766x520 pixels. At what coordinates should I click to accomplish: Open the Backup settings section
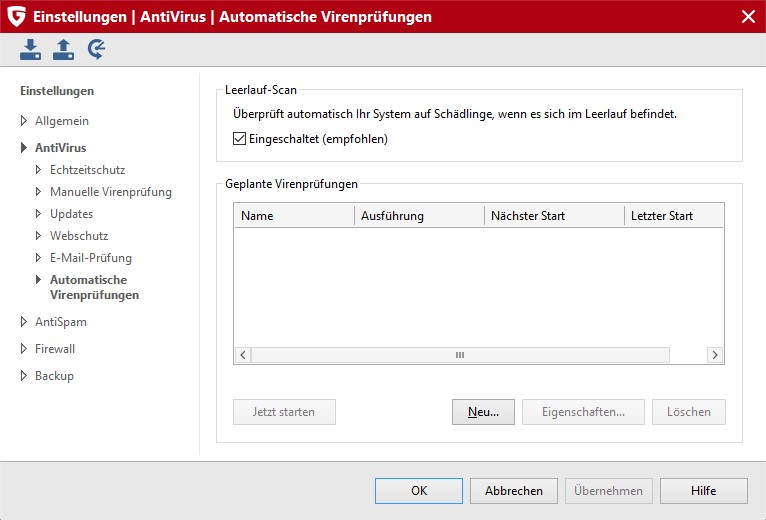pos(54,376)
